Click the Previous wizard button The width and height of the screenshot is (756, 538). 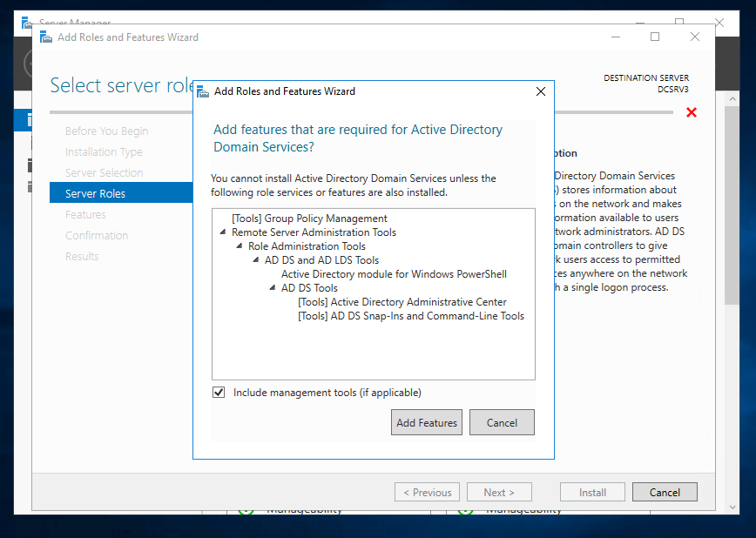click(427, 492)
